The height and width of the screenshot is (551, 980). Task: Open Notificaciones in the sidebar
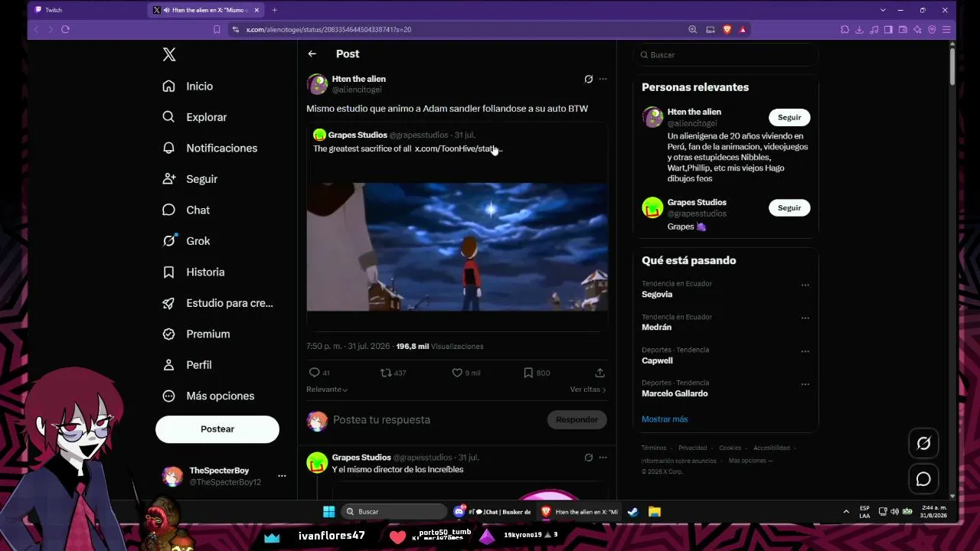(210, 148)
